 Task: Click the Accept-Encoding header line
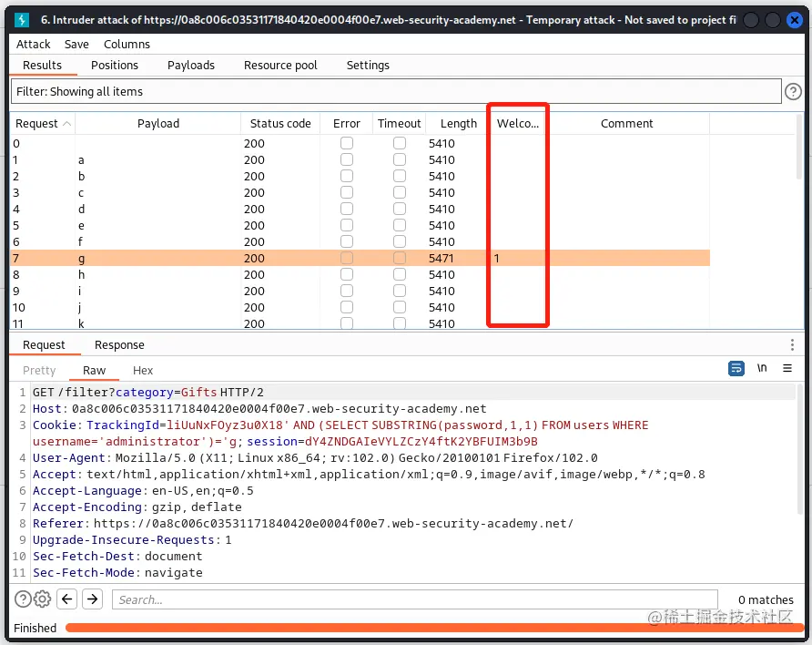click(x=137, y=507)
